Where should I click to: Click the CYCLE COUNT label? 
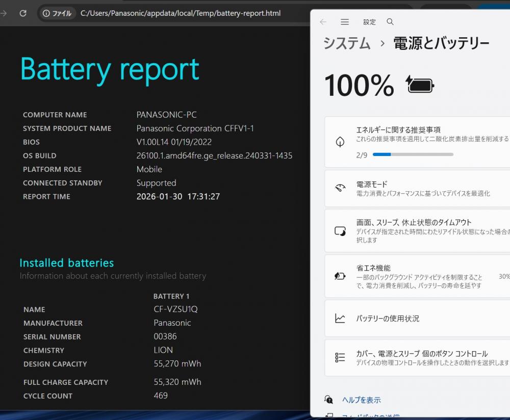[48, 396]
